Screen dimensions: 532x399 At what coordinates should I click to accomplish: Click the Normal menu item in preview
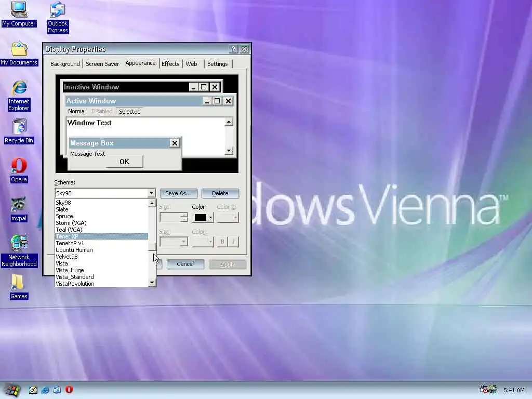coord(77,111)
